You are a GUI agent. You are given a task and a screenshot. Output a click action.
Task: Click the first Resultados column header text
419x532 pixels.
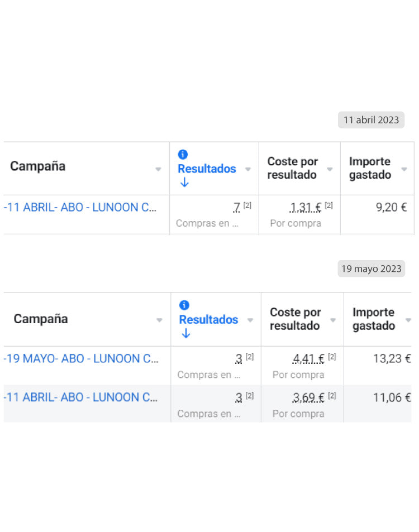[207, 169]
